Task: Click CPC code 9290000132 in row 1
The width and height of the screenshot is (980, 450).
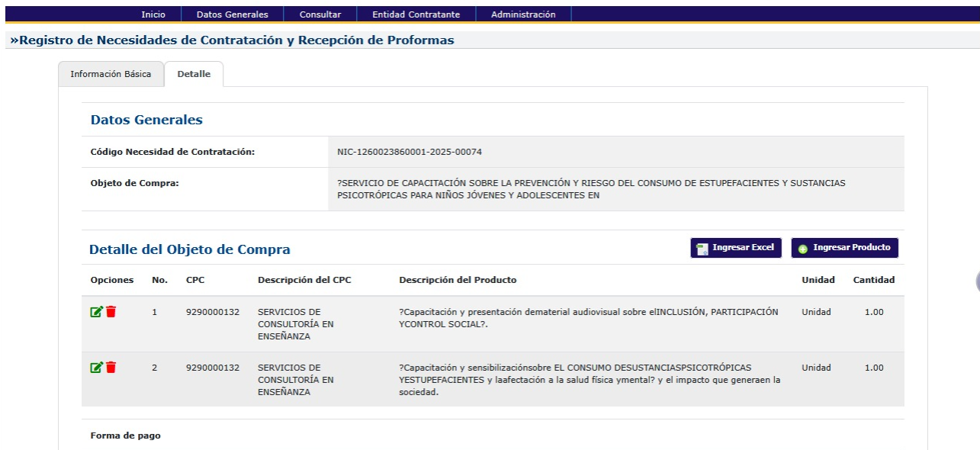Action: [212, 312]
